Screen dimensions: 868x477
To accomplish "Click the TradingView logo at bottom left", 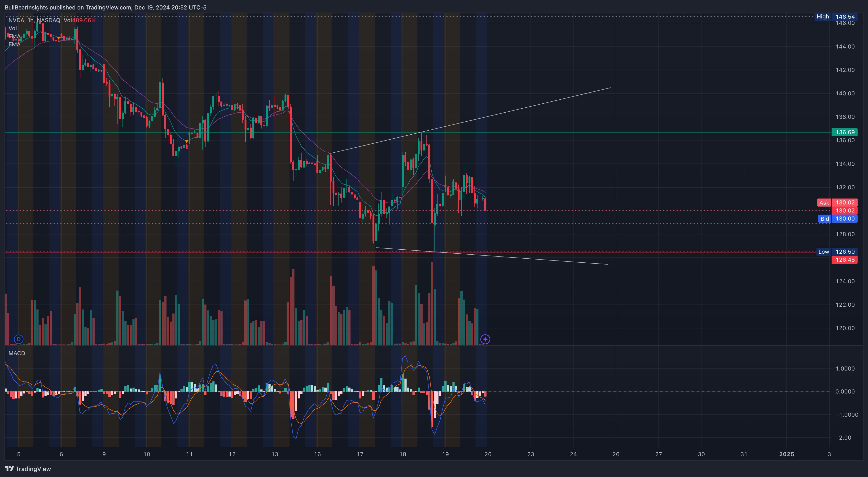I will 28,469.
